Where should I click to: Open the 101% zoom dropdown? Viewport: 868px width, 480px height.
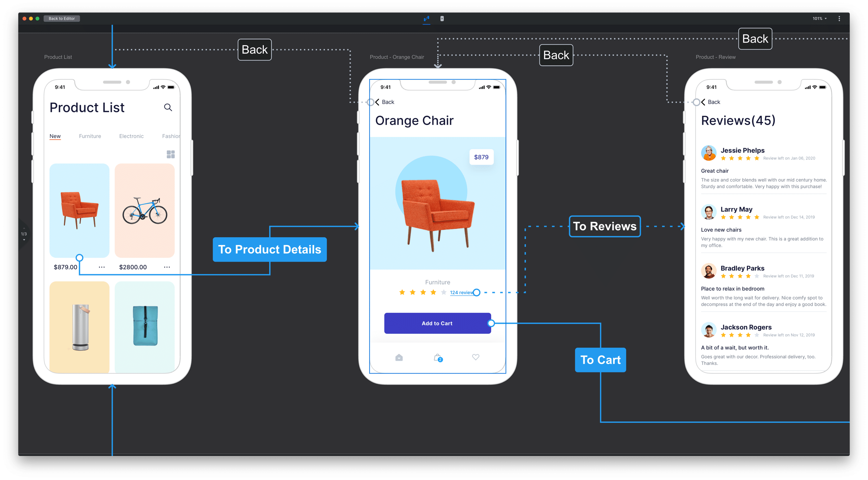click(820, 18)
